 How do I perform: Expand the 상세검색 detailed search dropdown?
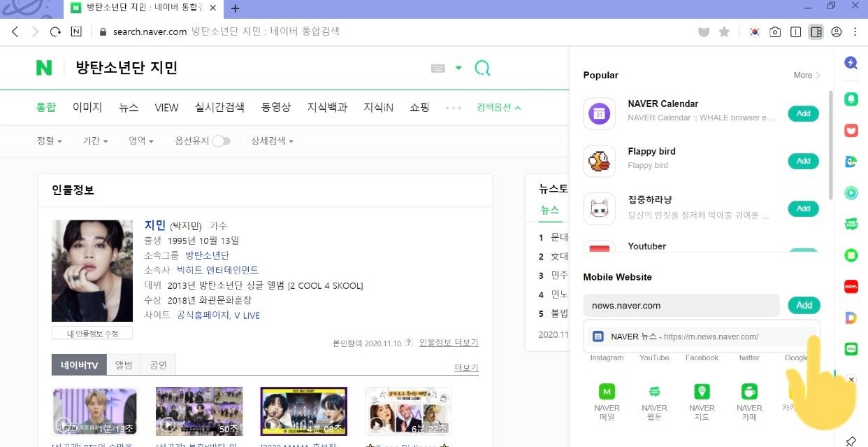272,141
